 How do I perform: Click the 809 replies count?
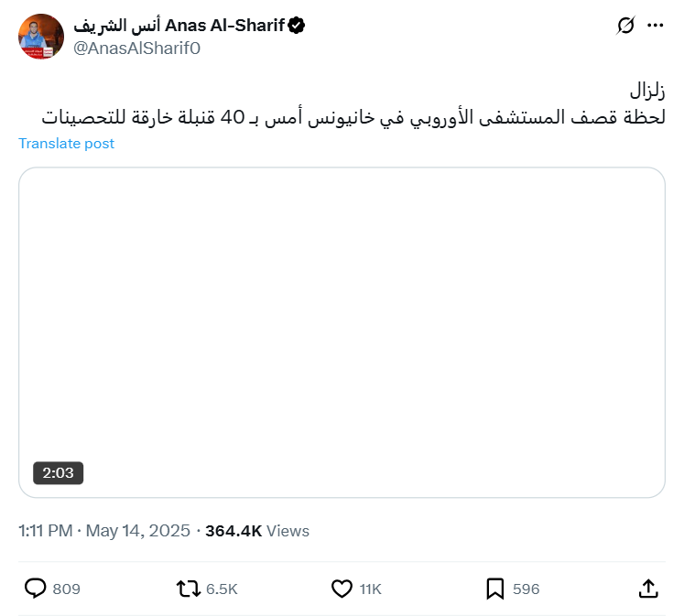click(x=66, y=589)
